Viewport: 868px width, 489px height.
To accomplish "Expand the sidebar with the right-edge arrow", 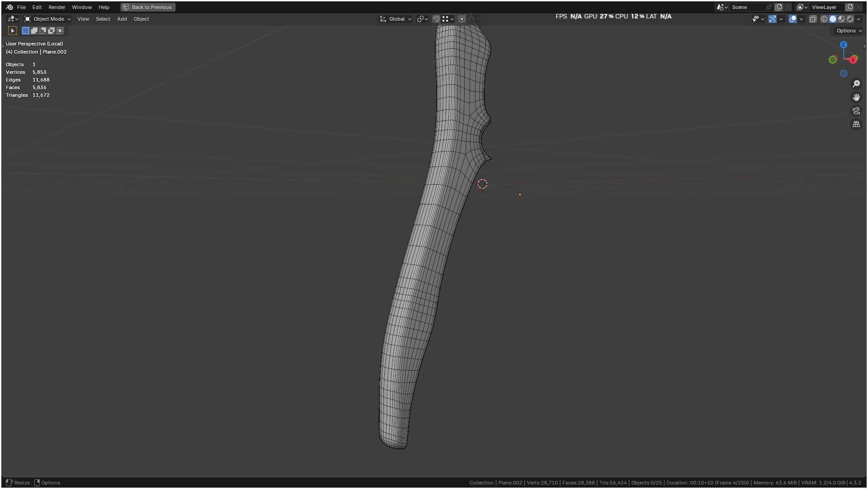I will click(x=864, y=46).
